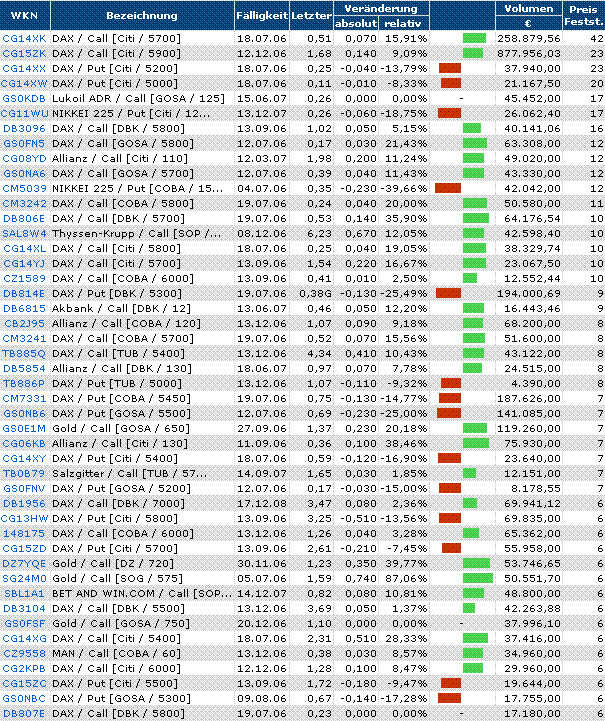Screen dimensions: 605x721
Task: Select last price 0,38G
Action: (315, 293)
